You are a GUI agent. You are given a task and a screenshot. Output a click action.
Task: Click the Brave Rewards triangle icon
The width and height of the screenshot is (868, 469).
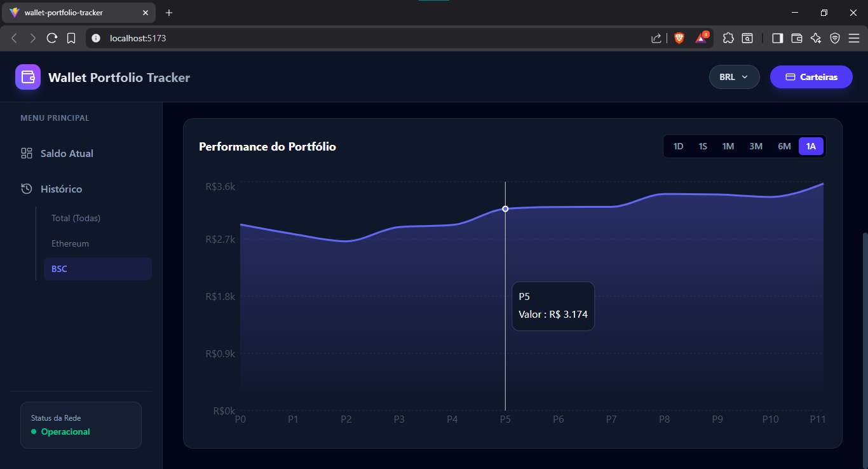[700, 37]
